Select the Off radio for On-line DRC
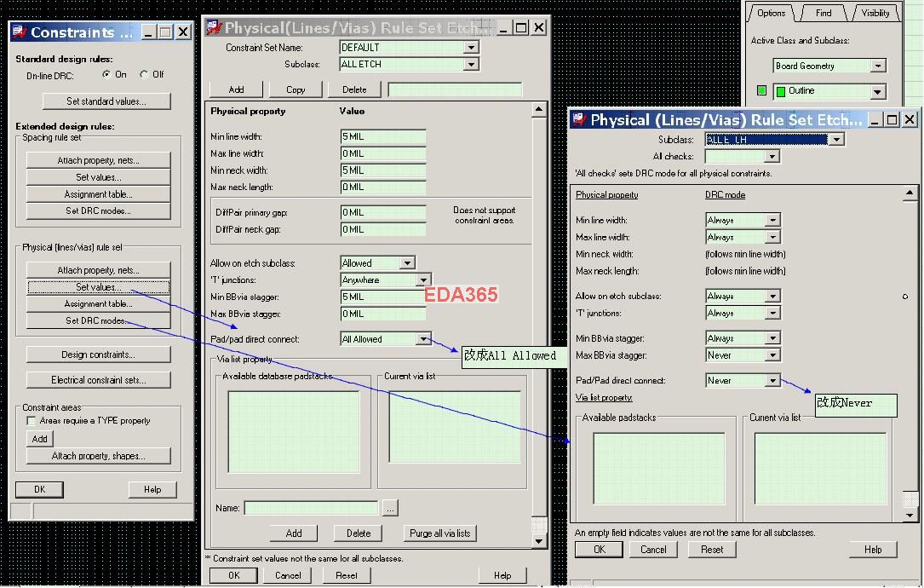Screen dimensions: 924x588 pyautogui.click(x=144, y=74)
